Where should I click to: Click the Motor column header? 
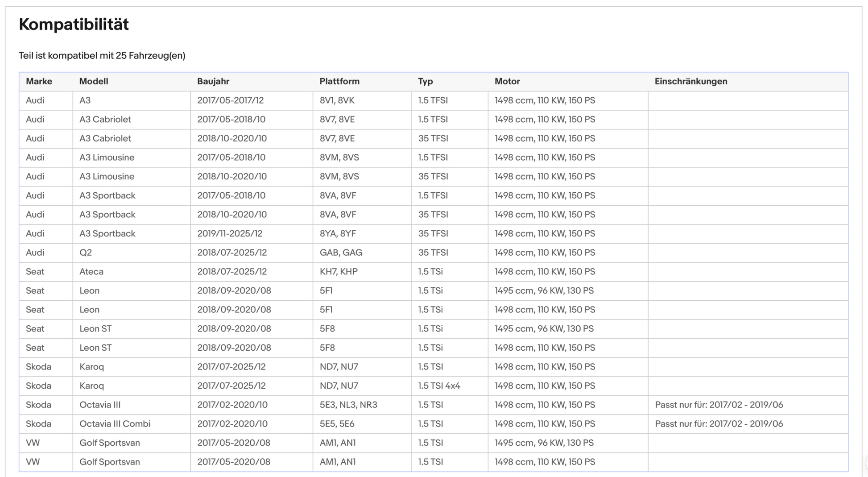coord(507,81)
